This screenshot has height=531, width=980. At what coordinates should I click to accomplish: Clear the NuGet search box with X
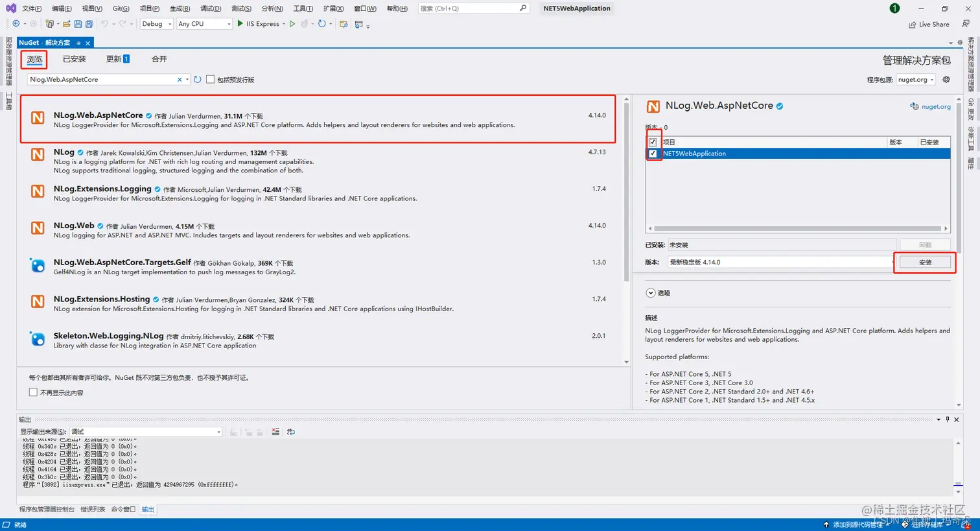click(180, 80)
